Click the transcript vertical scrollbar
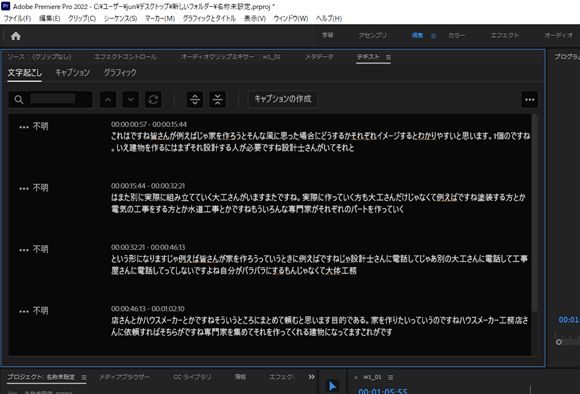580x394 pixels. click(x=534, y=213)
